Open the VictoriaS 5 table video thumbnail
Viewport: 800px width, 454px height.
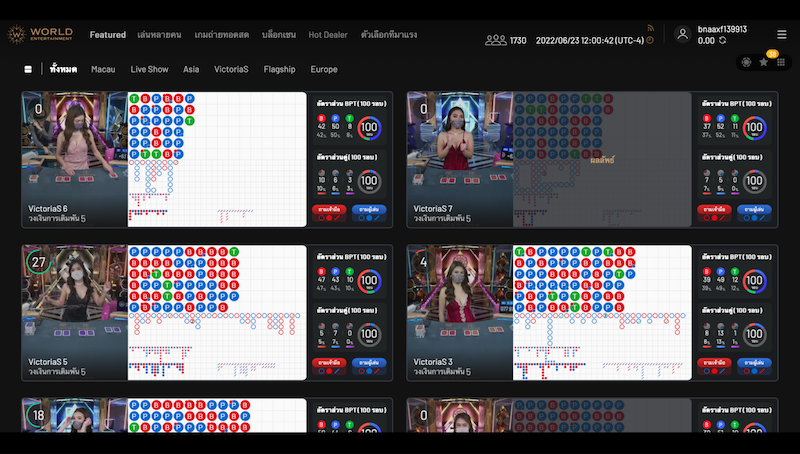point(74,312)
